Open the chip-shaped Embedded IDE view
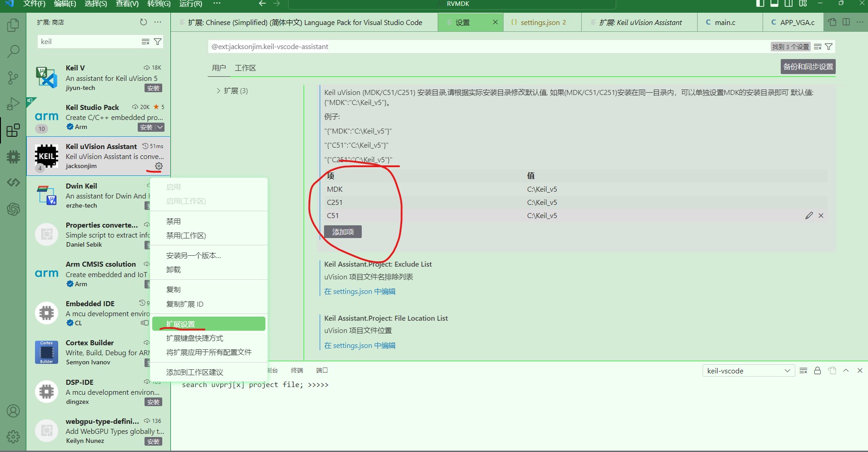Image resolution: width=868 pixels, height=452 pixels. [x=13, y=157]
